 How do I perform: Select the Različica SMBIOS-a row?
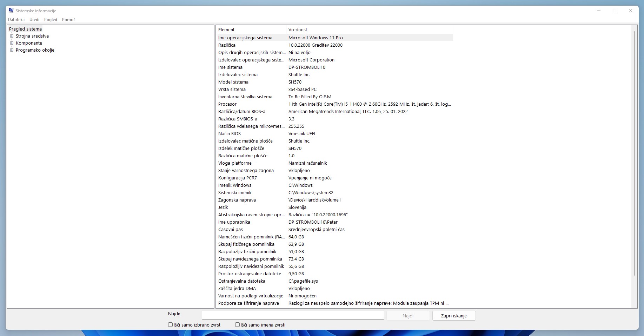(334, 119)
